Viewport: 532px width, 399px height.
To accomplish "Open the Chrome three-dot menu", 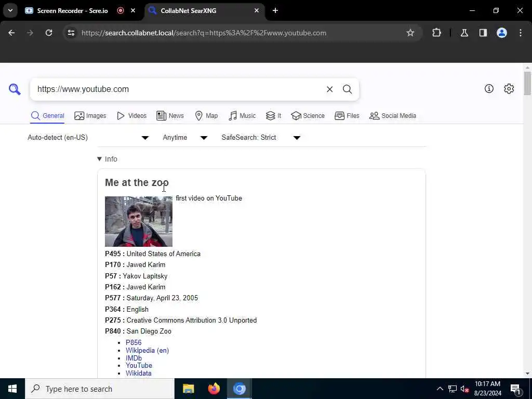I will tap(521, 33).
